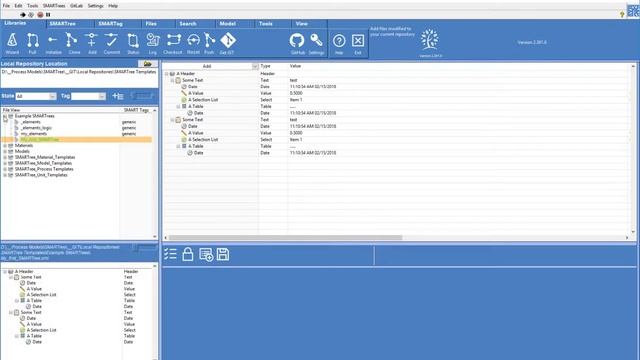Image resolution: width=640 pixels, height=360 pixels.
Task: Click the yellow question mark at top right
Action: point(622,15)
